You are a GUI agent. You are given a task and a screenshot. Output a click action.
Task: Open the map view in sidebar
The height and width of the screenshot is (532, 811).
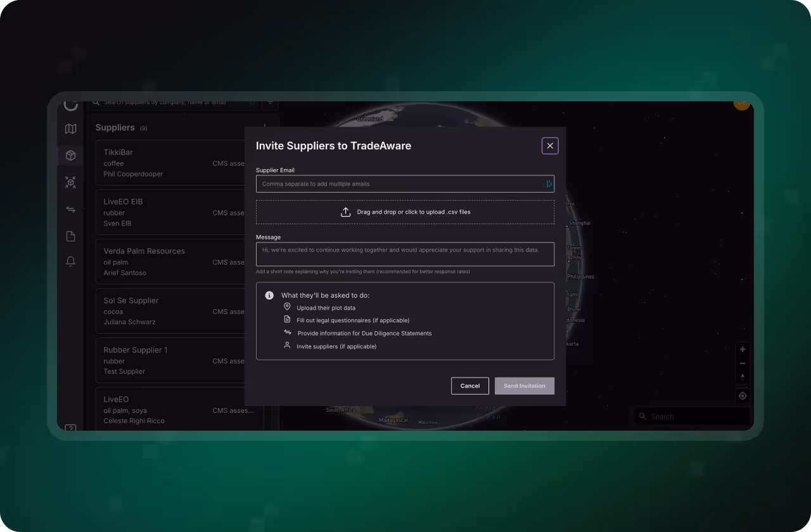click(70, 129)
